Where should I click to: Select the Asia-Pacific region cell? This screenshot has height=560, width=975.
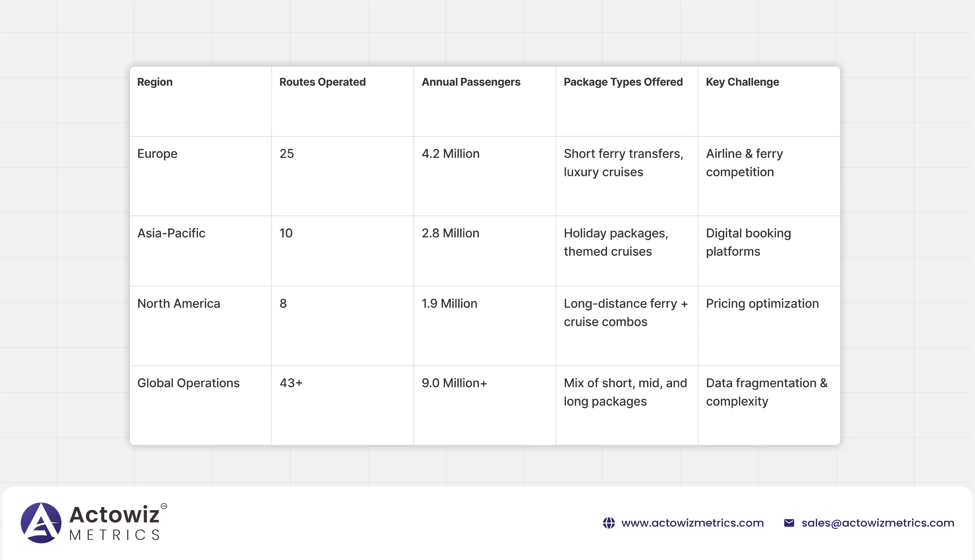click(171, 233)
